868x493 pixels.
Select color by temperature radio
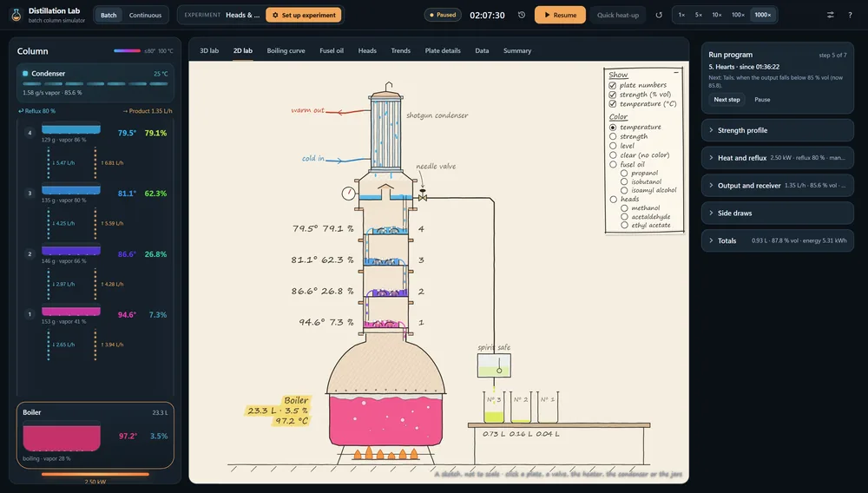coord(613,128)
